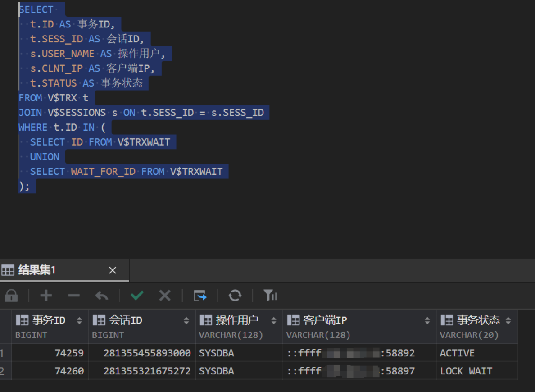Sort by the 客户端IP column arrows
Viewport: 535px width, 392px height.
click(427, 320)
